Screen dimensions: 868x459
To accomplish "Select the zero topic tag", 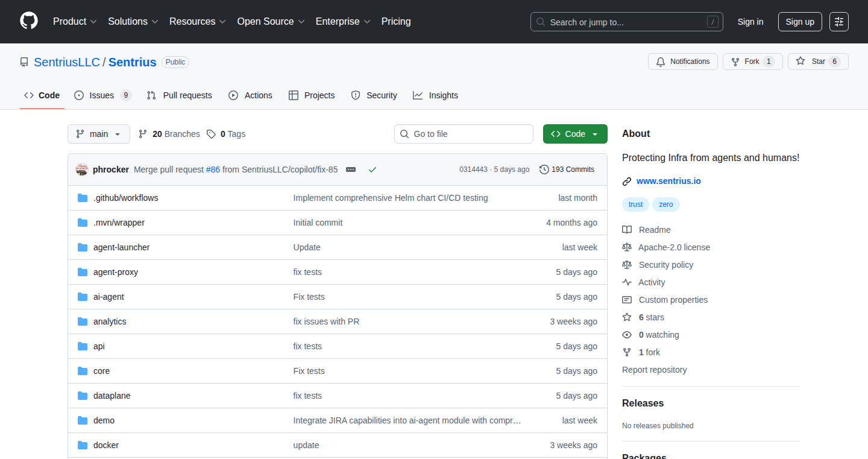I will point(666,204).
